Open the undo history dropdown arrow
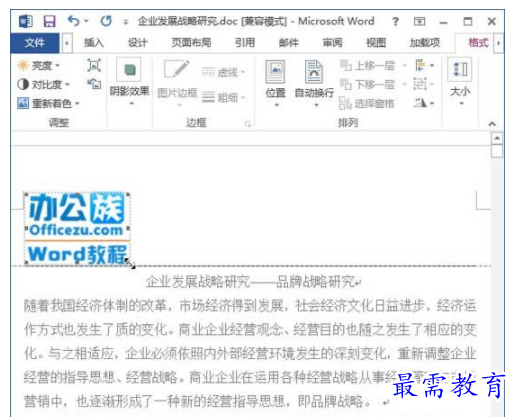514x417 pixels. pos(86,21)
